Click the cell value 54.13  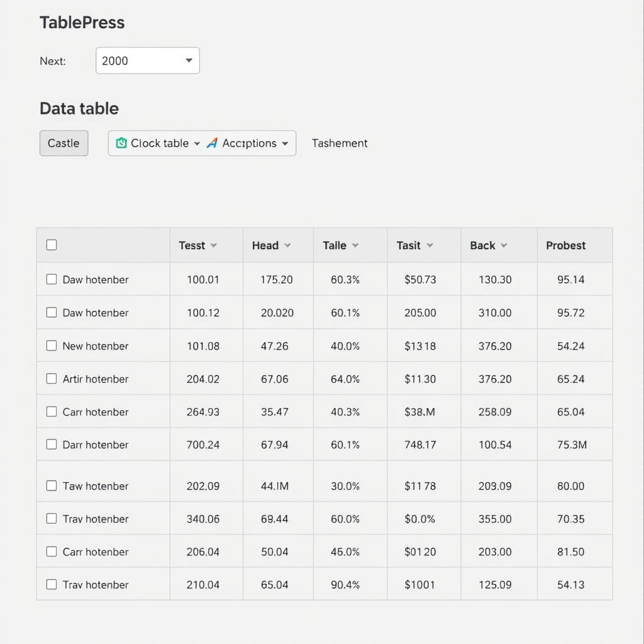click(571, 584)
